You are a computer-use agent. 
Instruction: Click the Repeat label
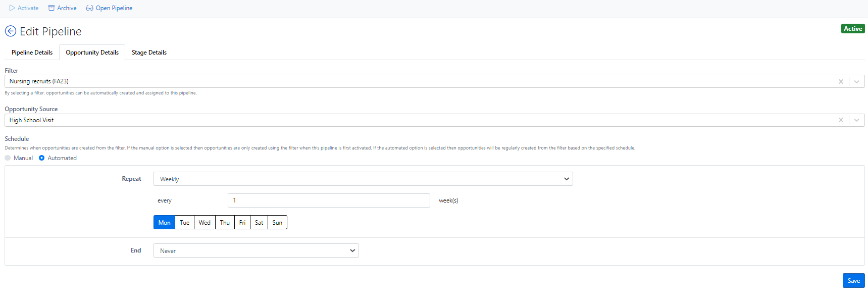coord(131,179)
